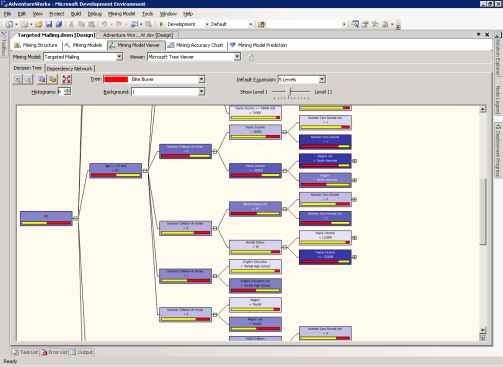Click the Paste icon in main toolbar
This screenshot has width=503, height=367.
click(x=91, y=24)
